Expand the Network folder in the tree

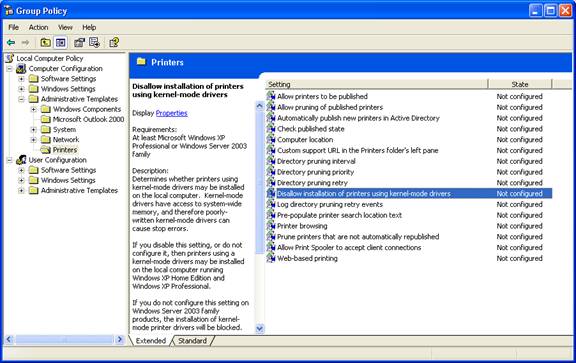33,140
